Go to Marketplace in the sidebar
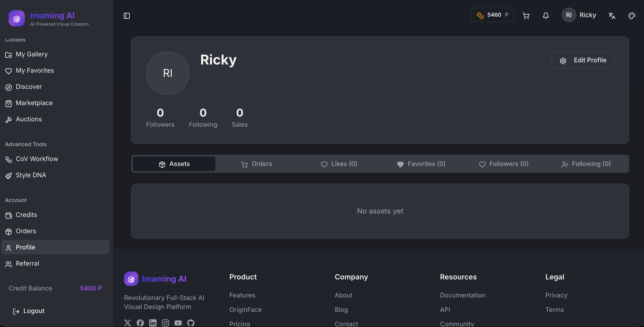644x327 pixels. pyautogui.click(x=34, y=103)
